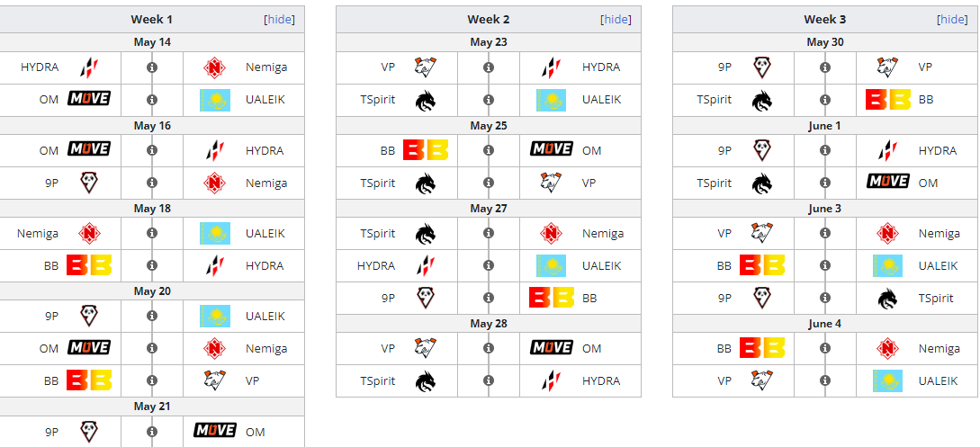Click UALEIK flag icon on May 14

pyautogui.click(x=214, y=100)
